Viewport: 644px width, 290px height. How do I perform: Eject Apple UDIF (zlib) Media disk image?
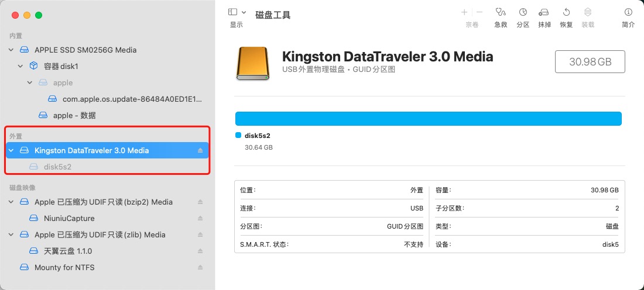(200, 234)
